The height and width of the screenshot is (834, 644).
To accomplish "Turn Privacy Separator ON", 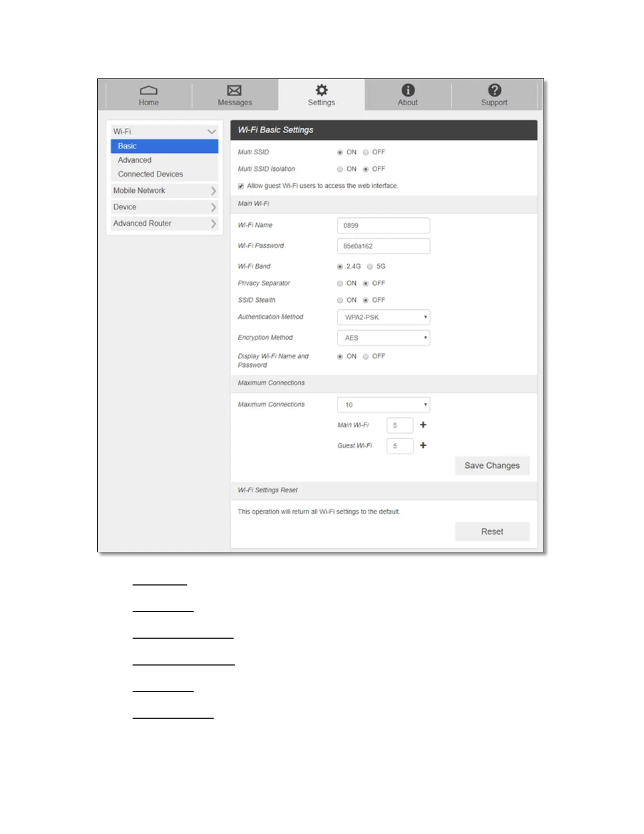I will [x=340, y=284].
